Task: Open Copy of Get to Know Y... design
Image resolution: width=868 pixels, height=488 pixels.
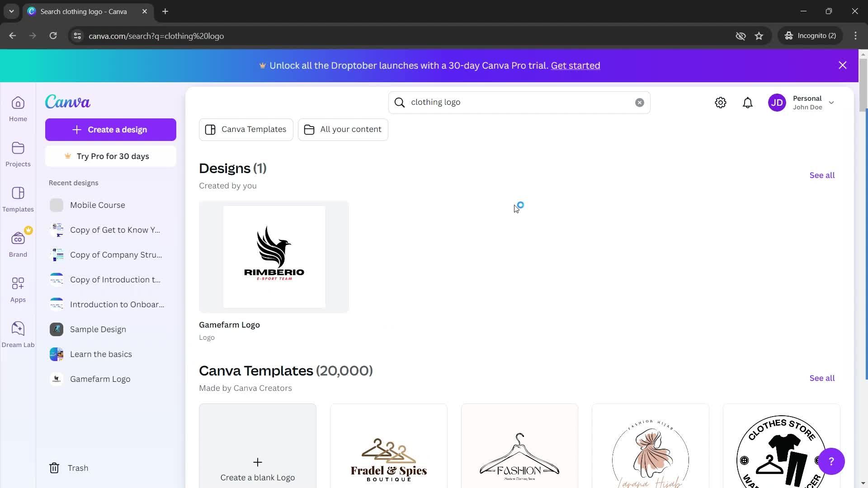Action: tap(111, 230)
